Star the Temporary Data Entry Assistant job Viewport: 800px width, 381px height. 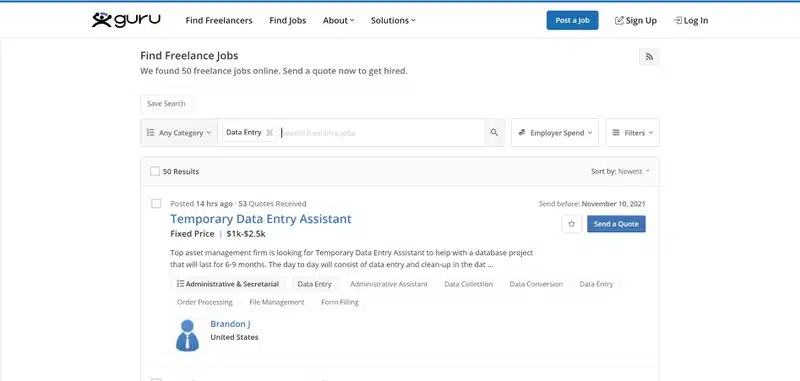point(571,224)
